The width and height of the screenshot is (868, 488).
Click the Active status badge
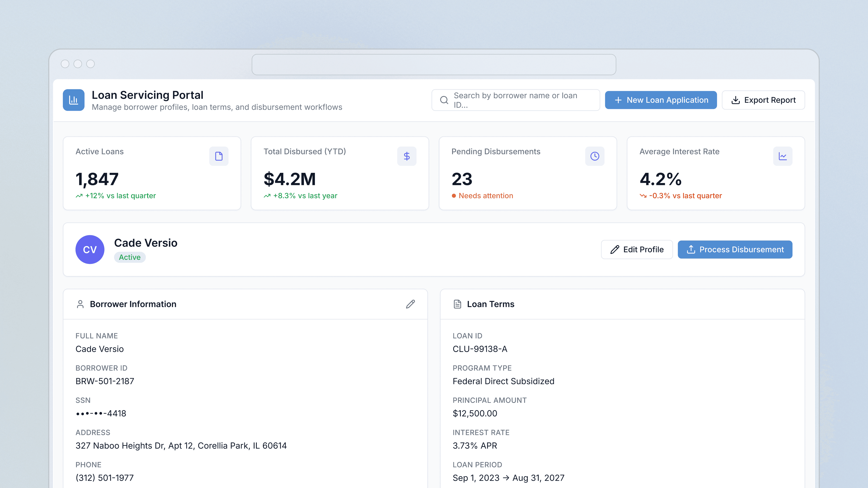(130, 257)
